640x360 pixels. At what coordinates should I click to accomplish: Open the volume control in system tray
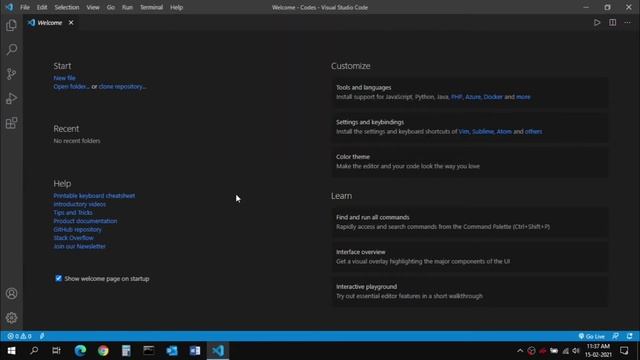576,351
